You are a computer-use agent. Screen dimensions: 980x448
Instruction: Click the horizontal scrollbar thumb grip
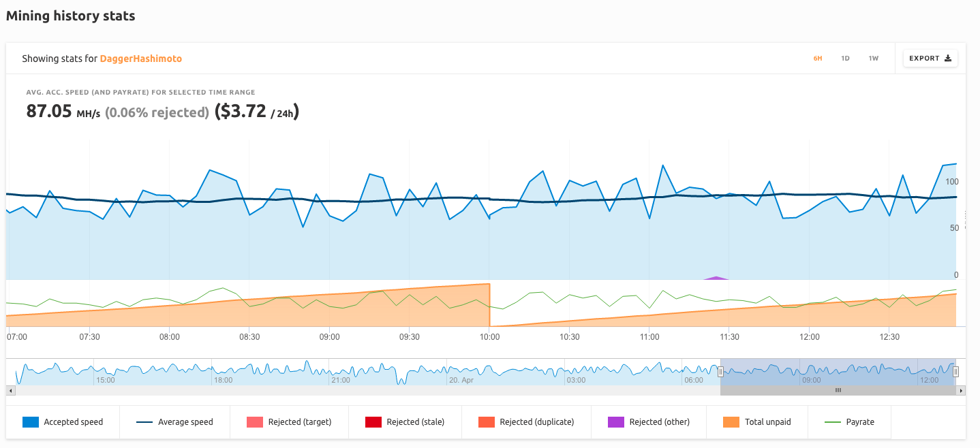(x=838, y=391)
